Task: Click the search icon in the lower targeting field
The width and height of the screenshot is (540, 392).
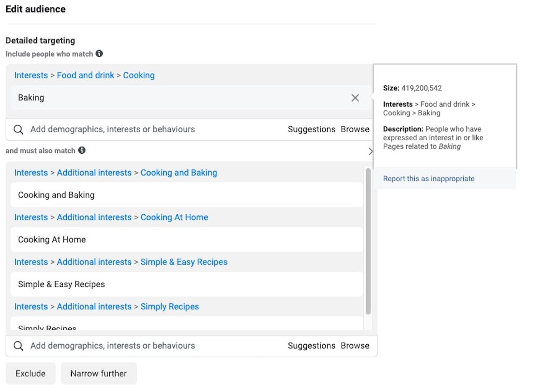Action: (18, 346)
